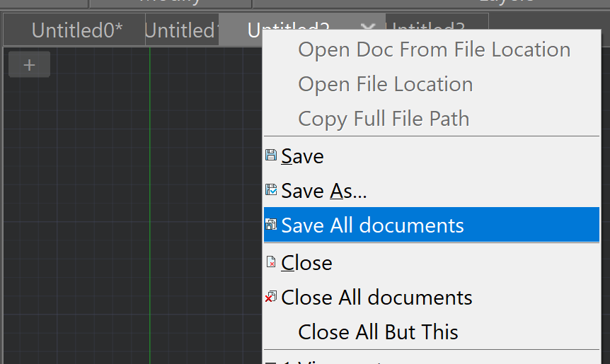Choose Open Doc From File Location
Image resolution: width=610 pixels, height=364 pixels.
tap(435, 49)
